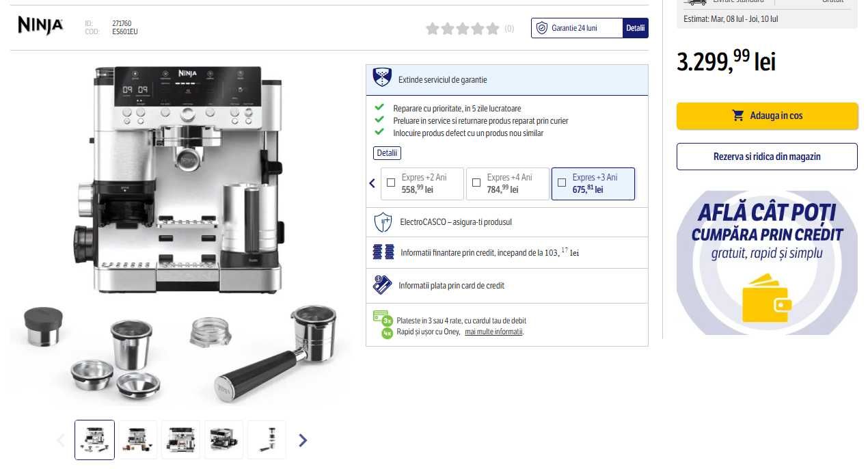Show previous warranty options with left chevron
The image size is (868, 469).
372,183
